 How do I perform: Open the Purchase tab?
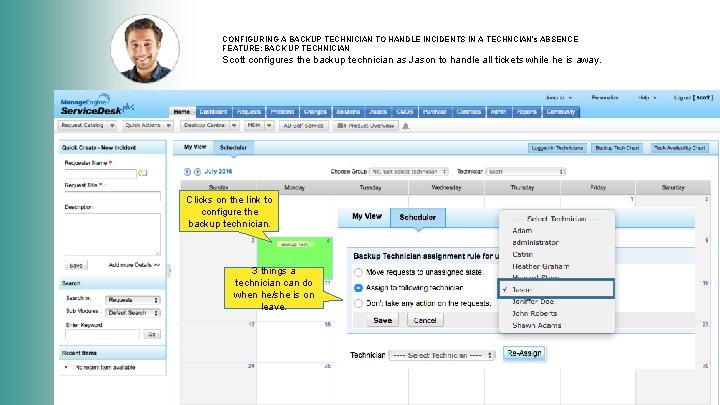tap(435, 112)
